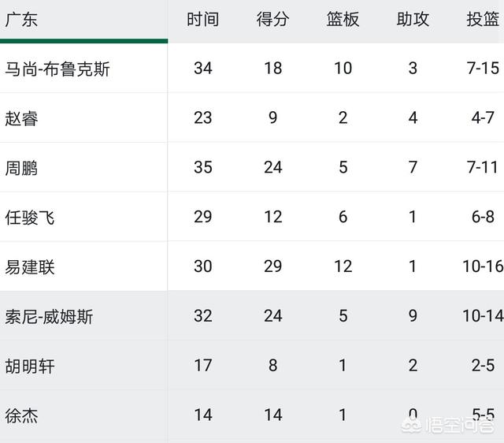Click 徐杰's 14 minutes cell
The image size is (504, 443).
click(203, 415)
